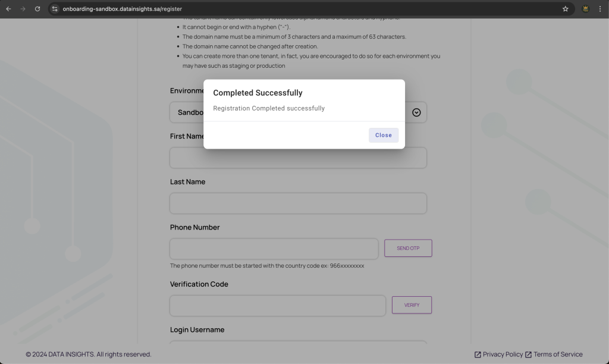
Task: Close the Completed Successfully dialog
Action: [384, 135]
